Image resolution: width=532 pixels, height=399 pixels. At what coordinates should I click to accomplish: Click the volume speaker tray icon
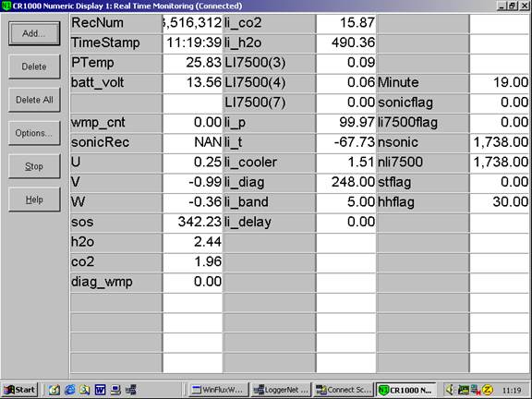click(450, 390)
